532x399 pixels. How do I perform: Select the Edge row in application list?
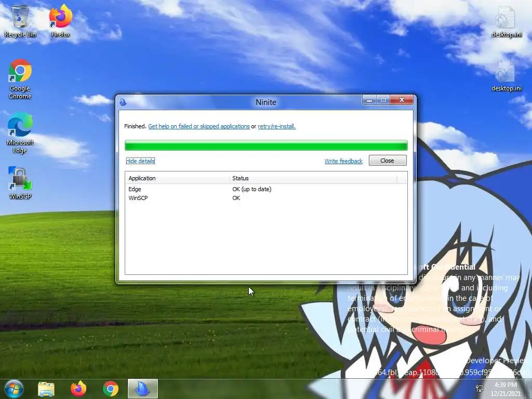pos(266,189)
